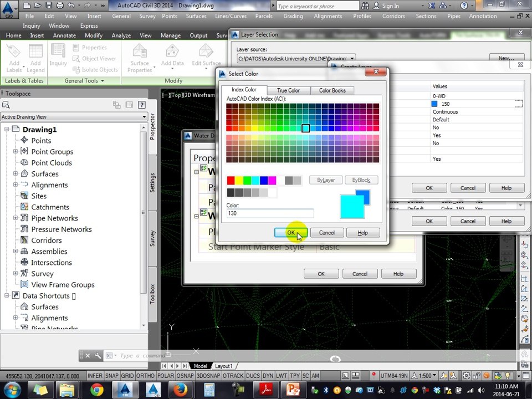Expand the Pipe Networks tree node
This screenshot has height=399, width=532.
(x=16, y=218)
